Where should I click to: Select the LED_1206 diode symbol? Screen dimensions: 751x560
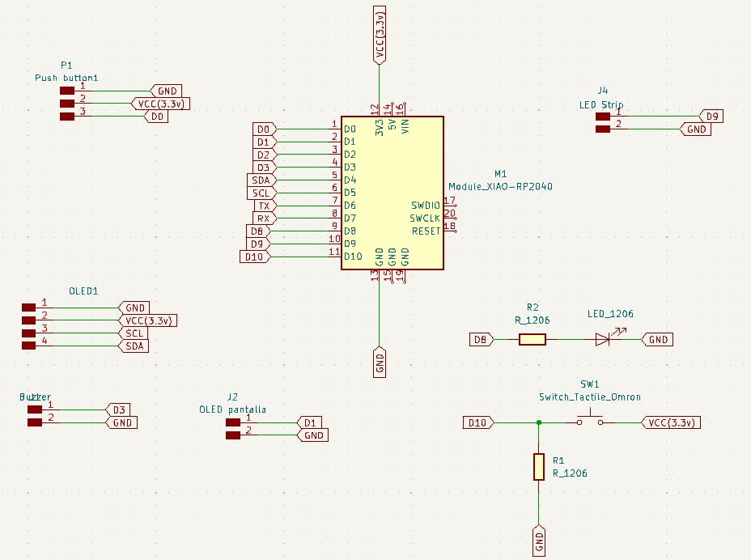(x=603, y=339)
